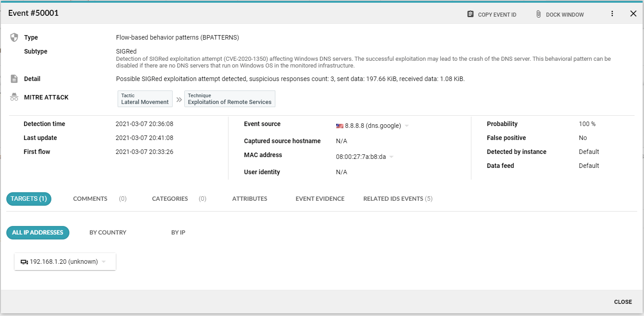Switch to the Comments tab
The image size is (644, 316).
90,199
